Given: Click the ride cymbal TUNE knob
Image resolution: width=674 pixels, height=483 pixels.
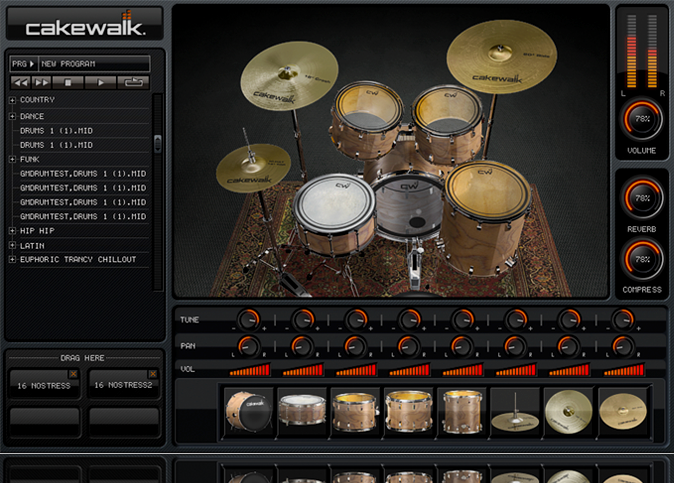Looking at the screenshot, I should [x=623, y=319].
